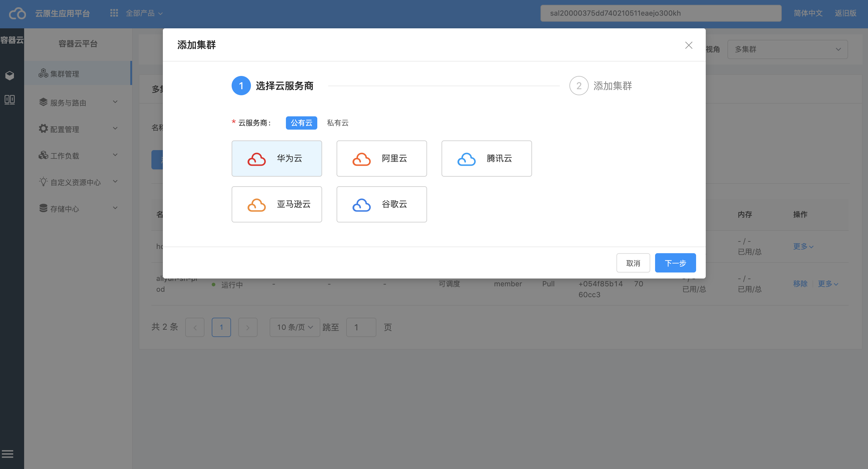Click the cloud platform logo icon

pos(17,14)
